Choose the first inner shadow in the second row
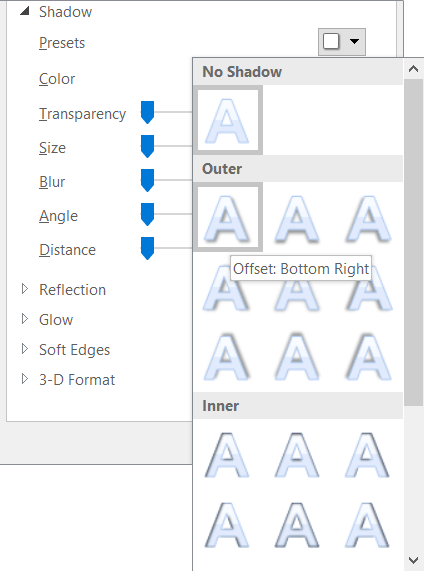Image resolution: width=424 pixels, height=571 pixels. (228, 524)
